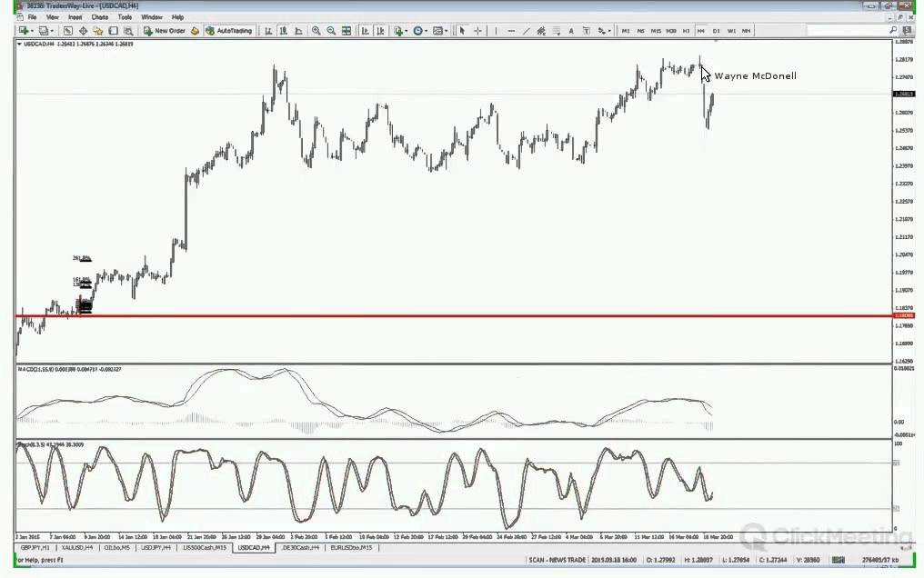This screenshot has width=924, height=578.
Task: Switch to the USDJPY,H4 chart tab
Action: [156, 547]
